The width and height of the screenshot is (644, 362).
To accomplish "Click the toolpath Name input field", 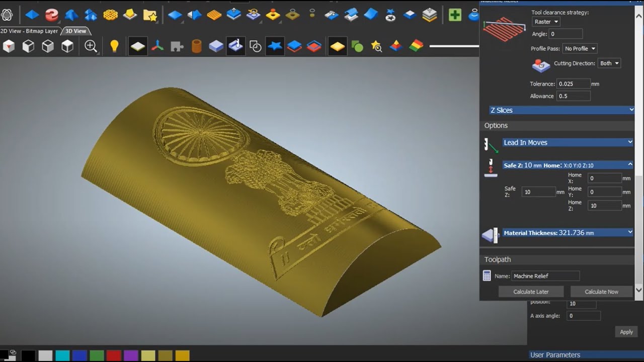I will click(x=545, y=276).
